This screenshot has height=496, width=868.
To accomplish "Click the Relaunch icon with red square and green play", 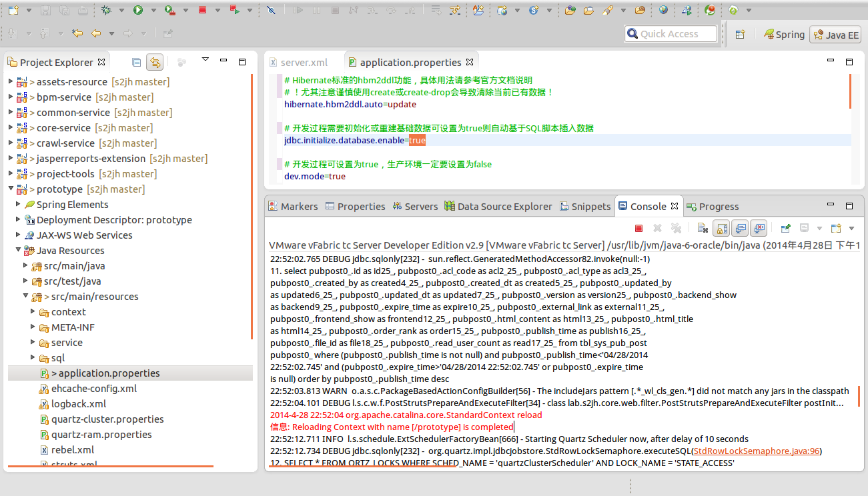I will (x=234, y=10).
